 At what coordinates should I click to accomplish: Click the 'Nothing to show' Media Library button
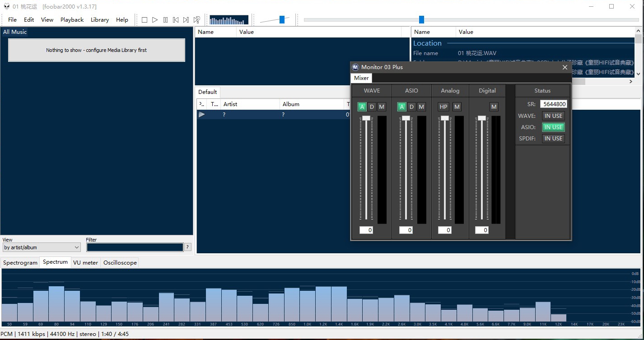(97, 50)
